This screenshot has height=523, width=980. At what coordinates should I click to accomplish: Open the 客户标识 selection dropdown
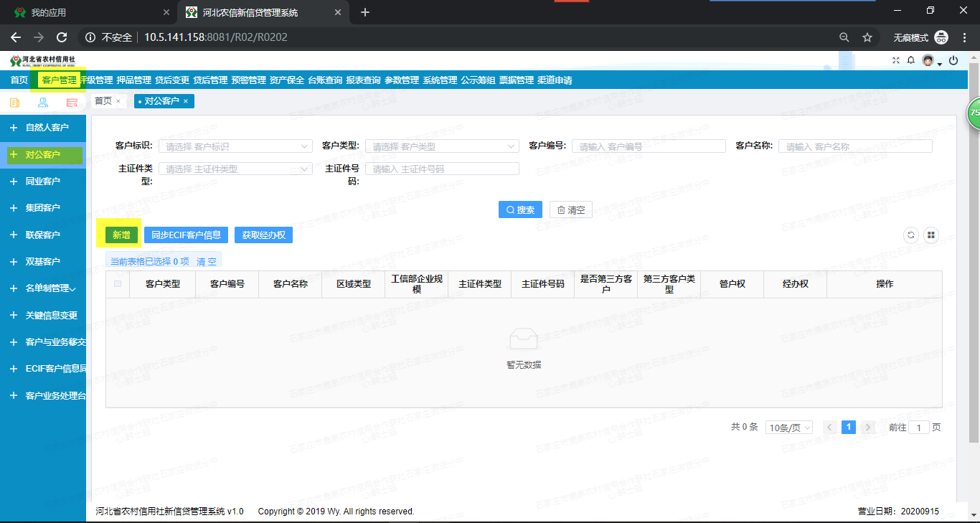(235, 146)
